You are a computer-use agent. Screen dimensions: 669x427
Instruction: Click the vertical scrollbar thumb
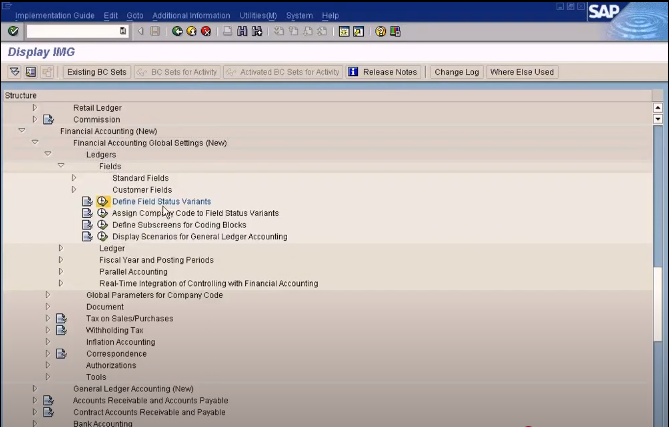point(657,304)
